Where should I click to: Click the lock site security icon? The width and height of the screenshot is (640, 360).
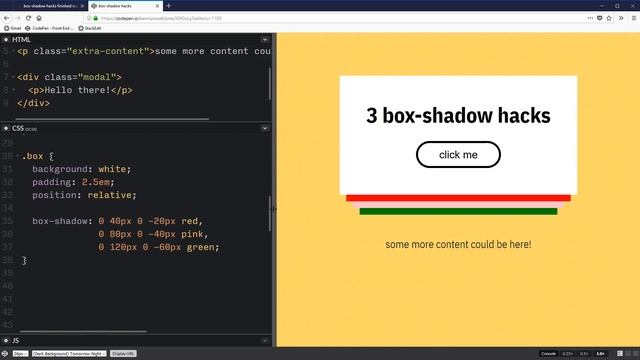coord(96,18)
